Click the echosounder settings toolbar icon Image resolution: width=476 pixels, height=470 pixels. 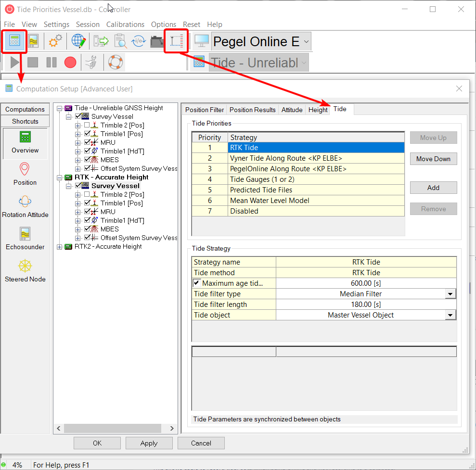(33, 41)
